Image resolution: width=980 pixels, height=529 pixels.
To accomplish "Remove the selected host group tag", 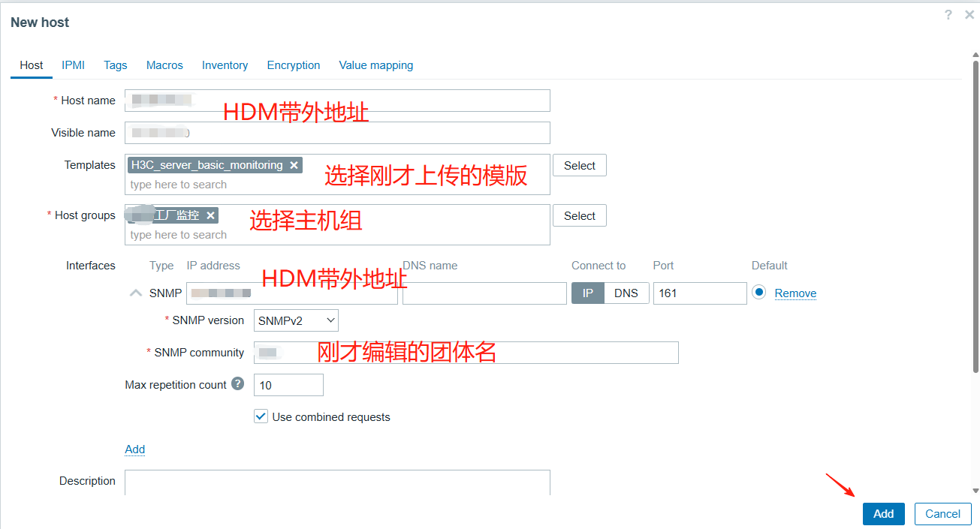I will point(211,215).
